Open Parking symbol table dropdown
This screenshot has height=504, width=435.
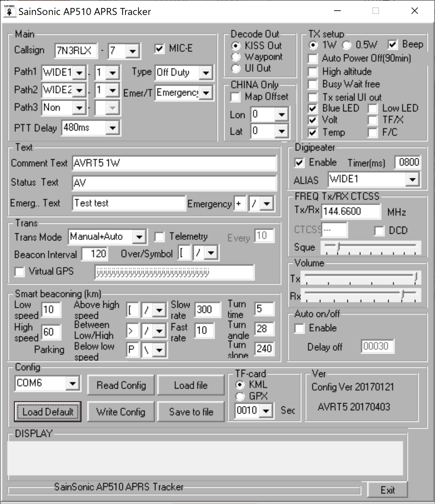pos(160,350)
